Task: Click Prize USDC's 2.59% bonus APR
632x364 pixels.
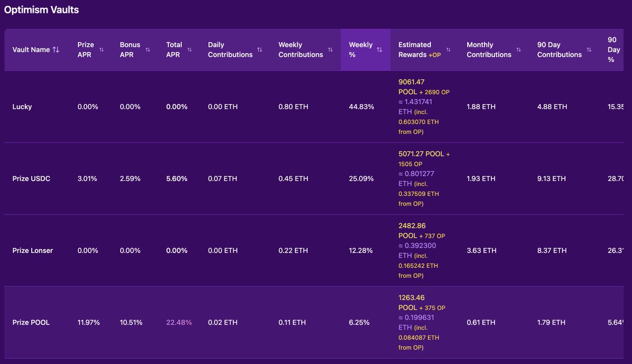Action: point(130,179)
